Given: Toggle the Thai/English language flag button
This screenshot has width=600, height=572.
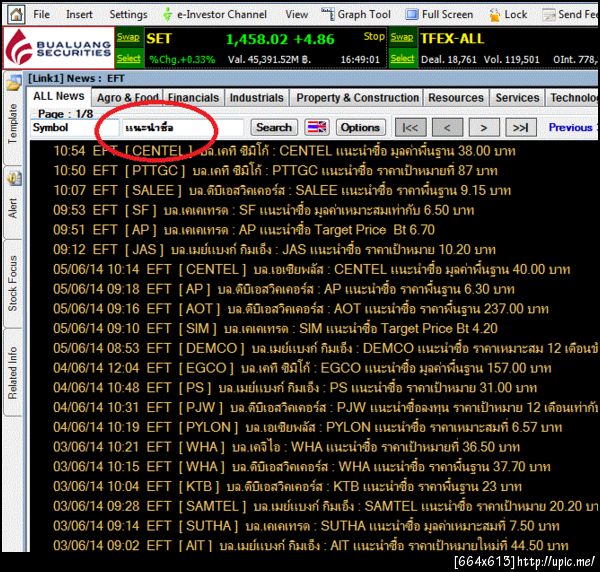Looking at the screenshot, I should [317, 127].
